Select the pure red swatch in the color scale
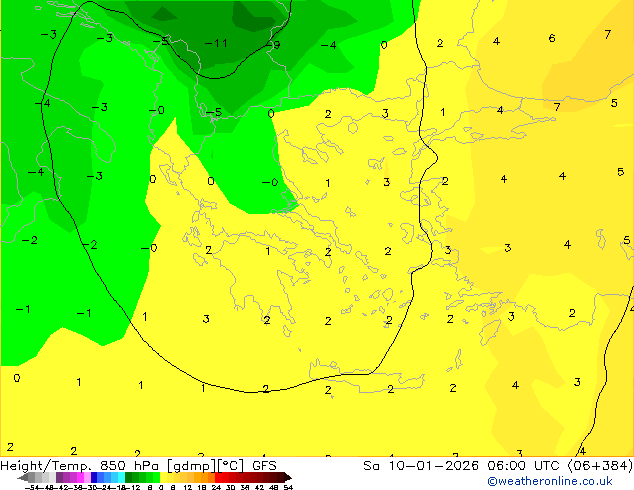The height and width of the screenshot is (490, 634). point(218,477)
